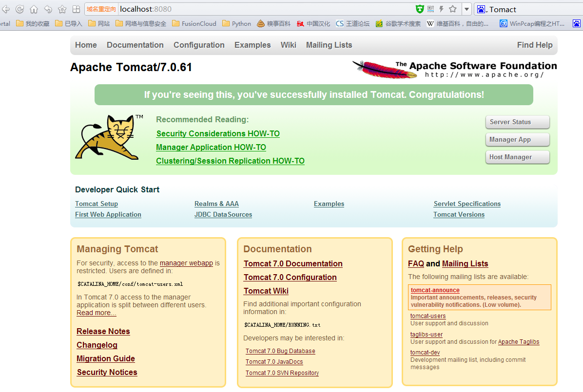Click the Host Manager button

pos(518,157)
